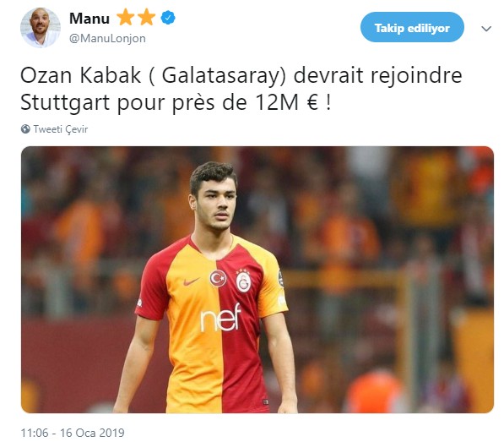
Task: Click the globe translate icon
Action: tap(25, 129)
